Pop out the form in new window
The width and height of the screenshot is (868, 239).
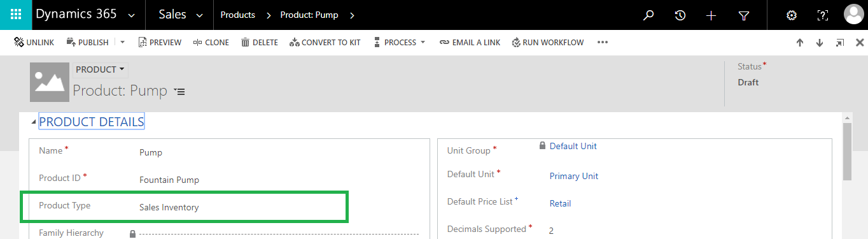point(840,43)
